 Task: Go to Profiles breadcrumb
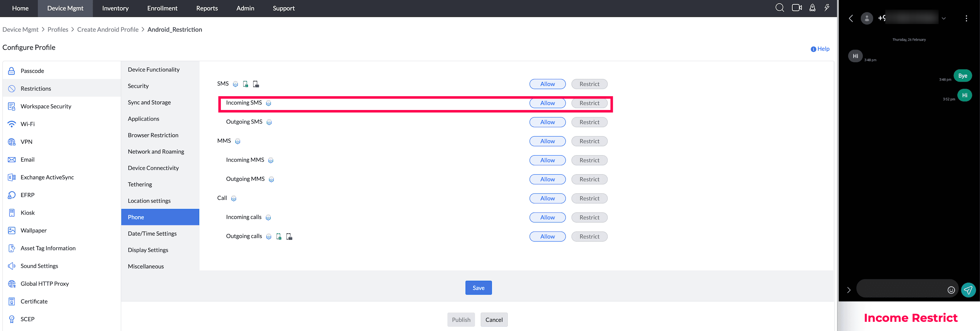click(x=58, y=29)
